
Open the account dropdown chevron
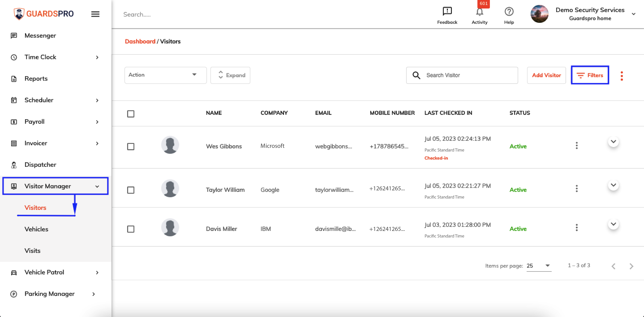pyautogui.click(x=633, y=14)
